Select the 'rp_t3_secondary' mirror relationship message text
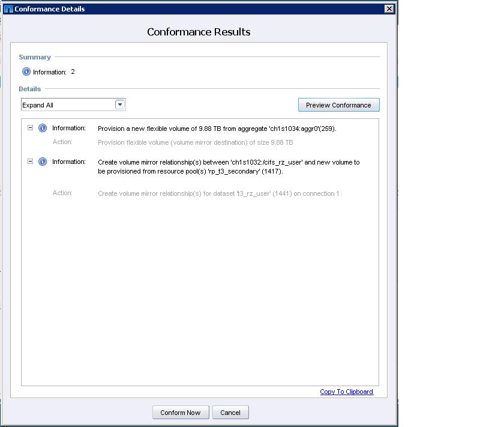Screen dimensions: 504x427 229,166
